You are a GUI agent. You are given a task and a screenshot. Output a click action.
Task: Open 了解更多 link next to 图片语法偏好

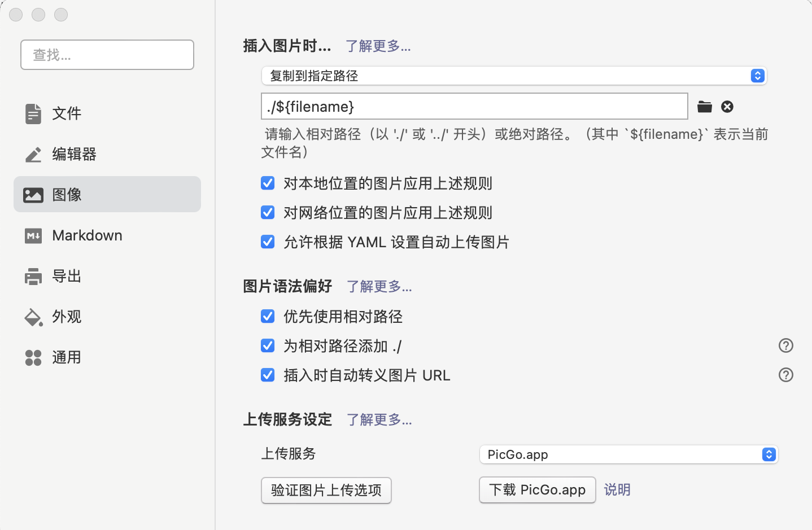(379, 287)
